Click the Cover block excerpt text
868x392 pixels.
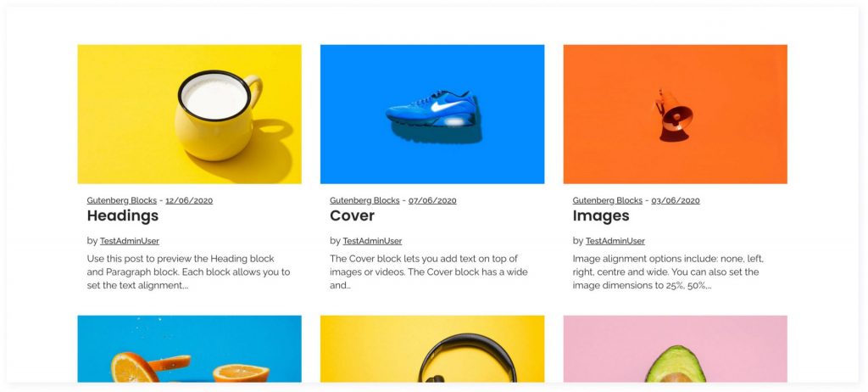(x=429, y=272)
